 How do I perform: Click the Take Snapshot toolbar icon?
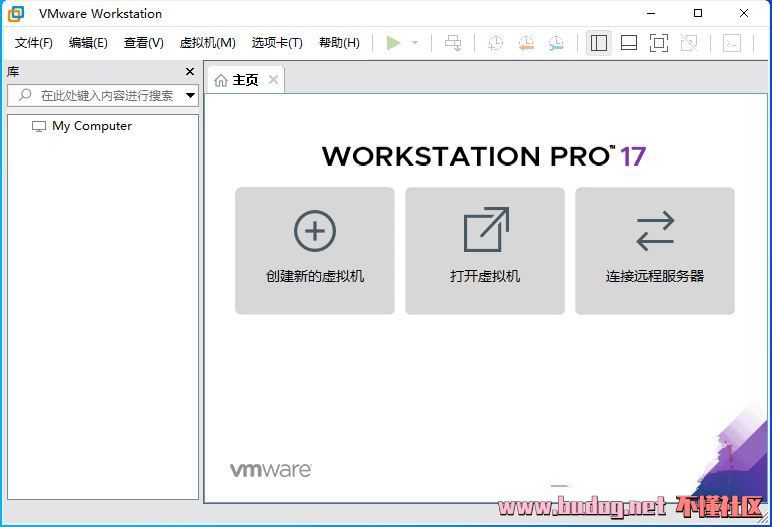click(495, 43)
